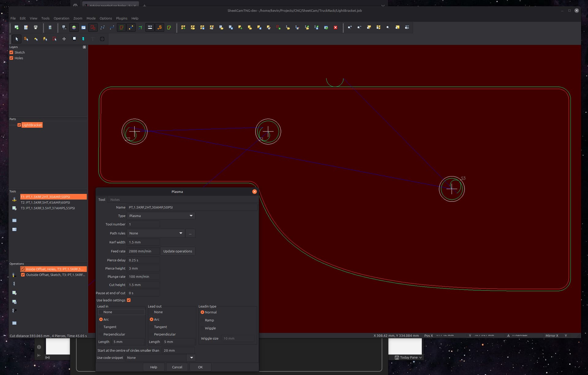Click the green outlined part icon in toolbar

169,28
